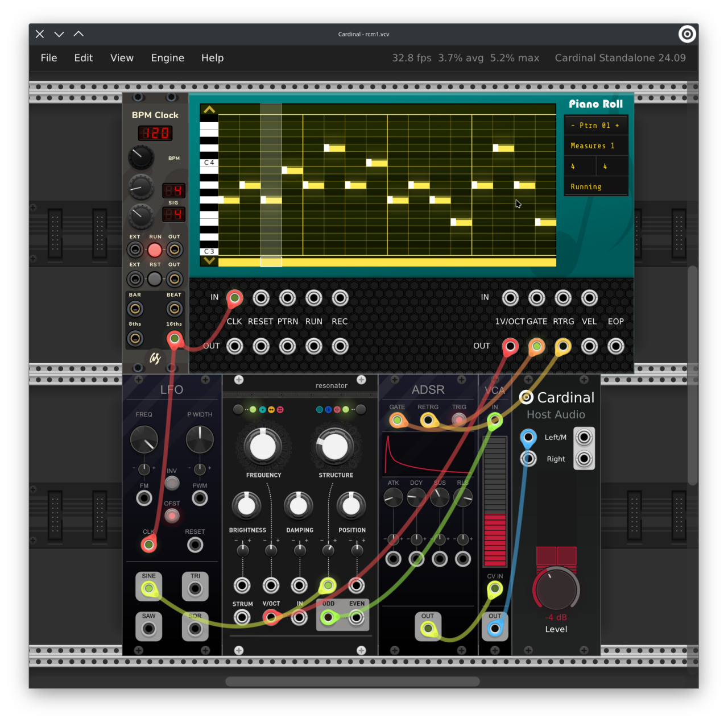Click the Piano Roll CLK input jack
This screenshot has width=728, height=723.
235,298
